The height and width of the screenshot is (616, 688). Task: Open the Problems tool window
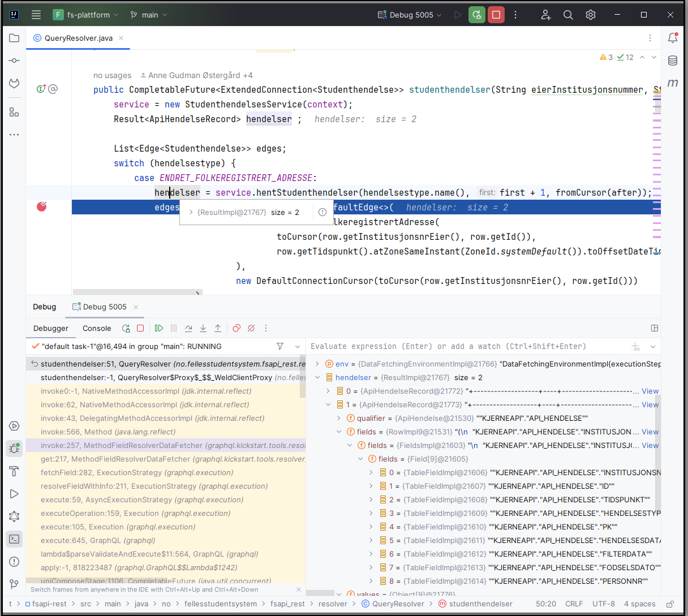(x=14, y=562)
